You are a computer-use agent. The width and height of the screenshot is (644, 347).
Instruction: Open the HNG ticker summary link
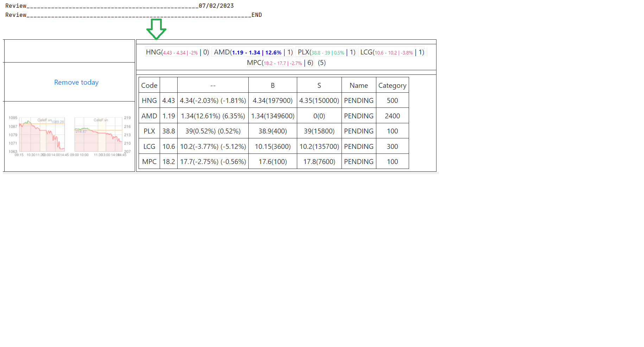177,52
